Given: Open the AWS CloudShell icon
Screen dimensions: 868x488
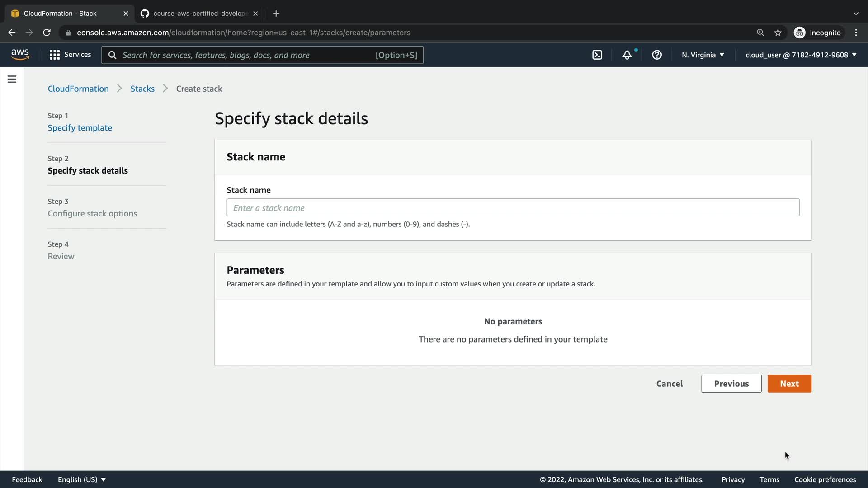Looking at the screenshot, I should pyautogui.click(x=597, y=55).
